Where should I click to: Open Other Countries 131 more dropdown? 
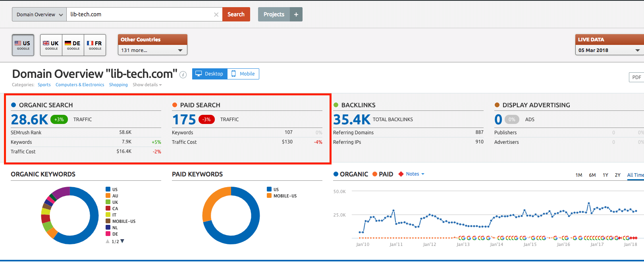152,50
